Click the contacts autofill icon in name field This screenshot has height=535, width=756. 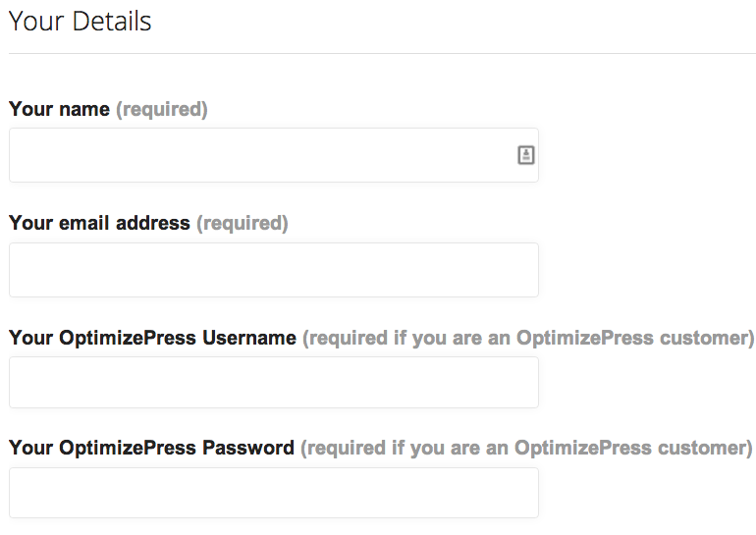click(525, 155)
